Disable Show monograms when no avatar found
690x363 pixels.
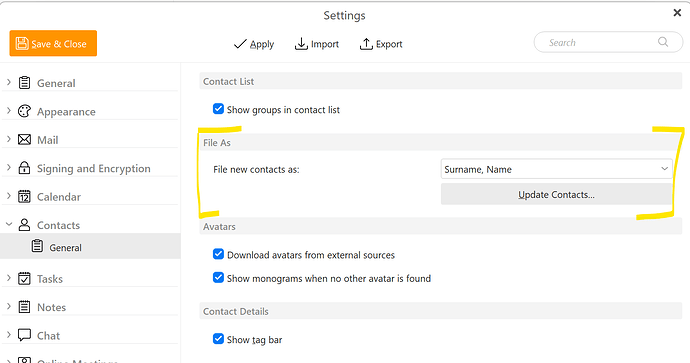click(218, 278)
